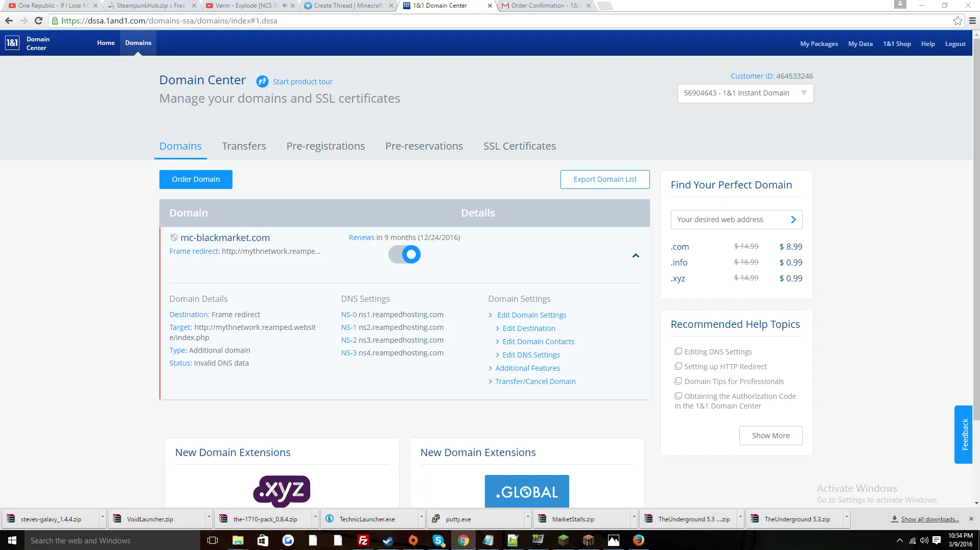This screenshot has width=980, height=550.
Task: Switch to Google Chrome in the taskbar
Action: [x=463, y=540]
